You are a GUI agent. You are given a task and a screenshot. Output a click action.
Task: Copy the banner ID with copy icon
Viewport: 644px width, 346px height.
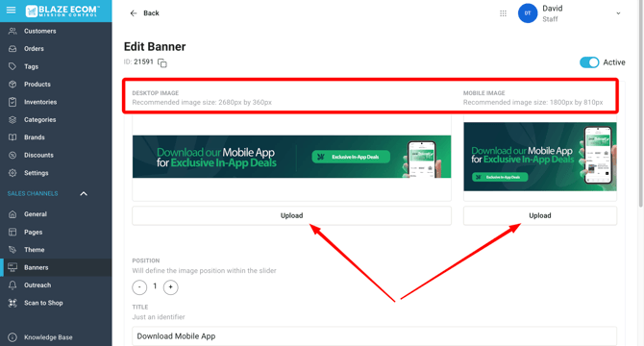[162, 62]
